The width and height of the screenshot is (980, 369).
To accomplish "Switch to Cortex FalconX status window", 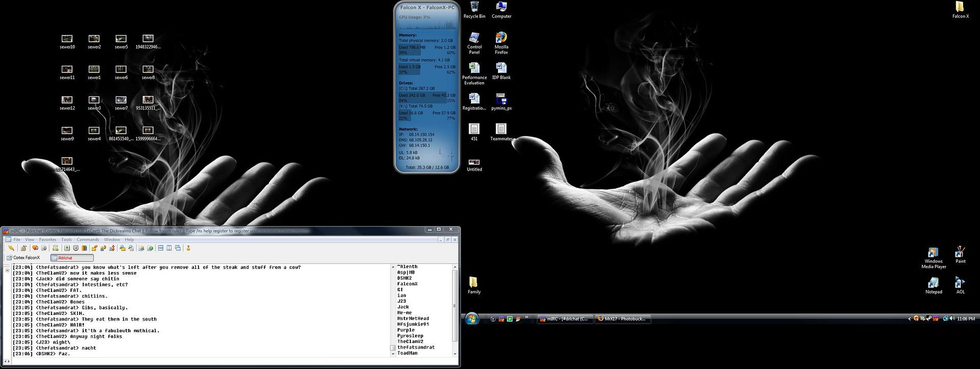I will tap(23, 258).
